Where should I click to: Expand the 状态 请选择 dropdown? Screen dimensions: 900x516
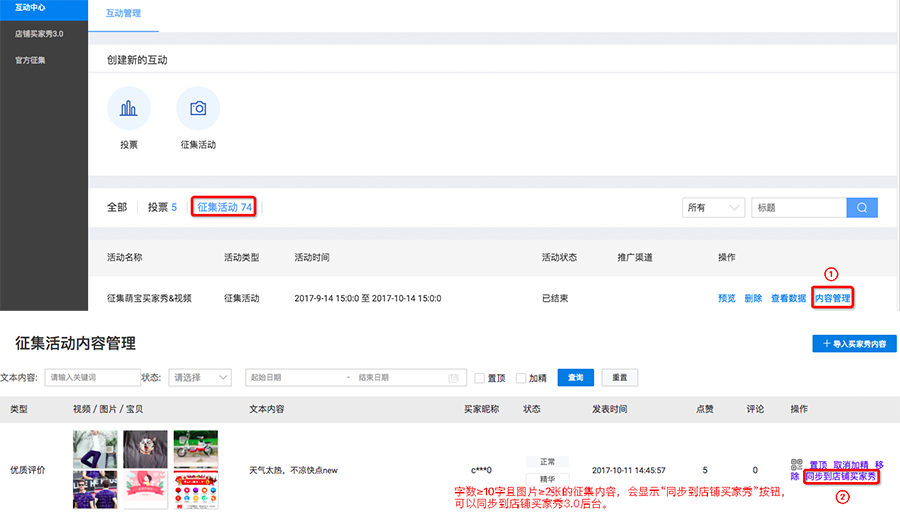click(200, 378)
